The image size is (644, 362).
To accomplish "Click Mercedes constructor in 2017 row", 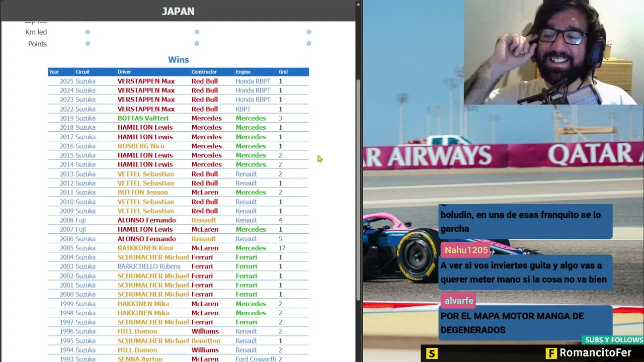I will 206,137.
